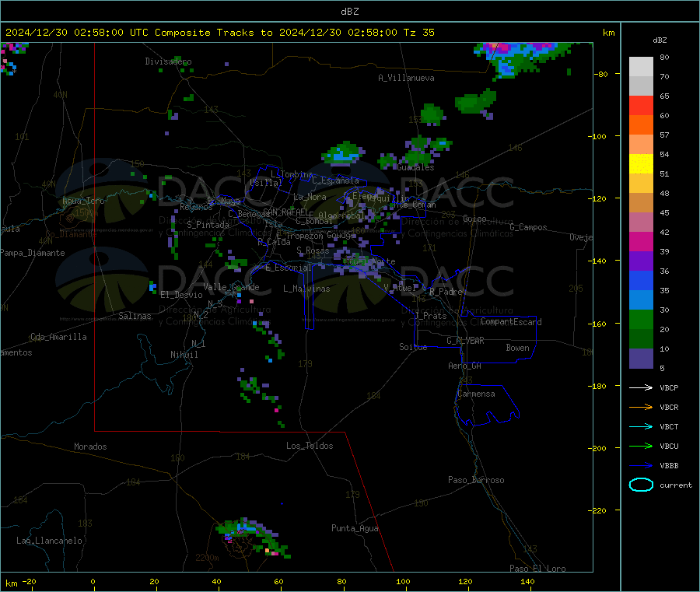700x592 pixels.
Task: Click the 'SAN_RAFAEL' map label
Action: coord(285,212)
